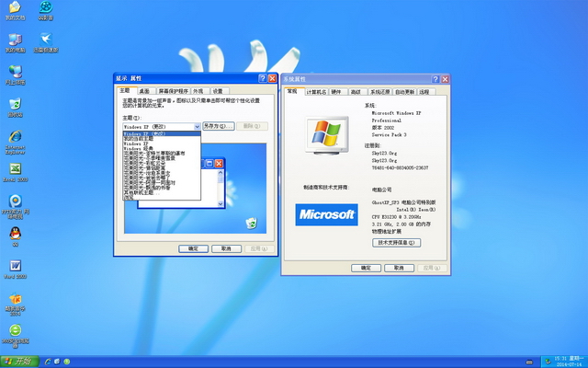This screenshot has height=368, width=588.
Task: Click the Windows XP monitor logo image
Action: (327, 135)
